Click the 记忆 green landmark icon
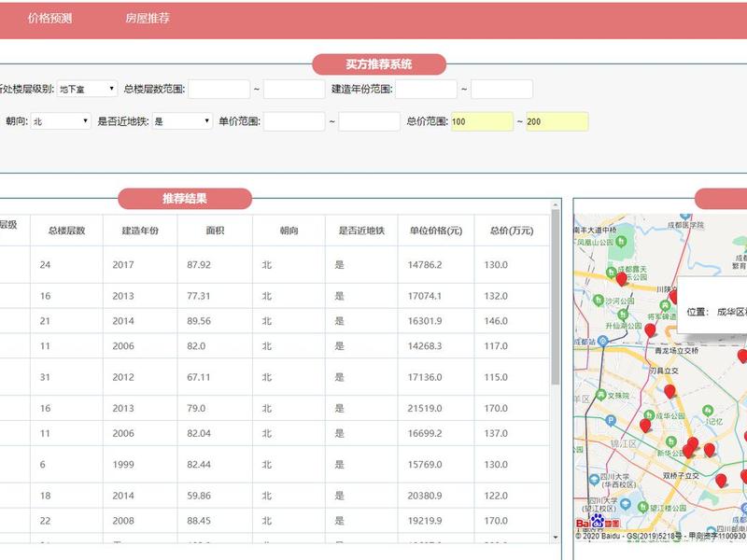Screen dimensions: 747x560 (x=708, y=411)
